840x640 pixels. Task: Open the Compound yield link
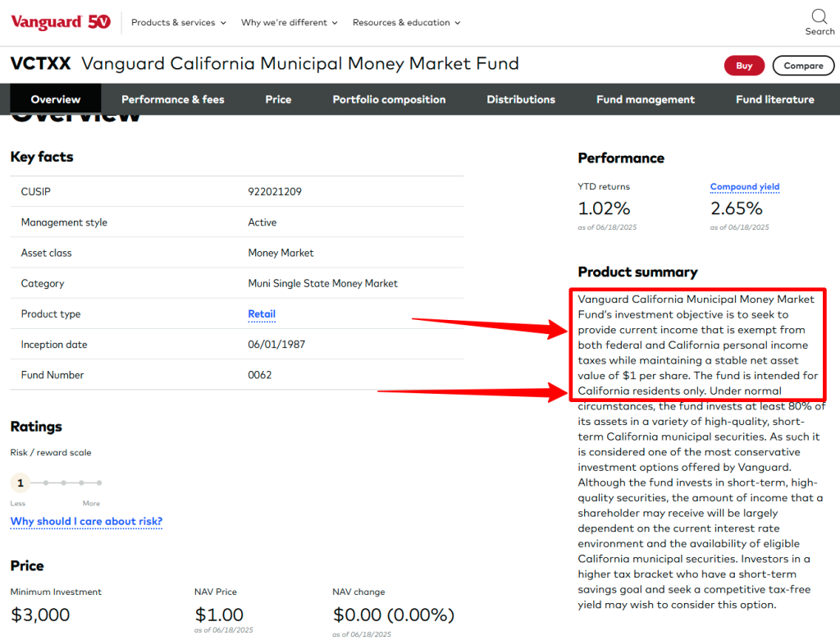[x=744, y=187]
